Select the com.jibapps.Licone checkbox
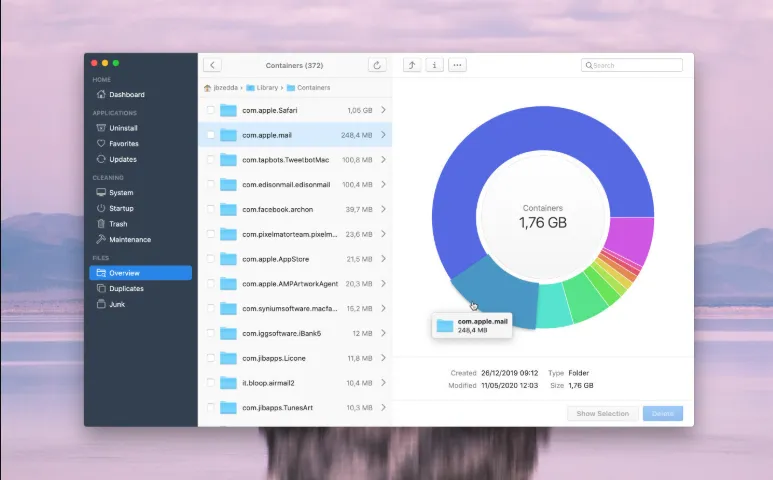Viewport: 773px width, 480px height. [211, 358]
